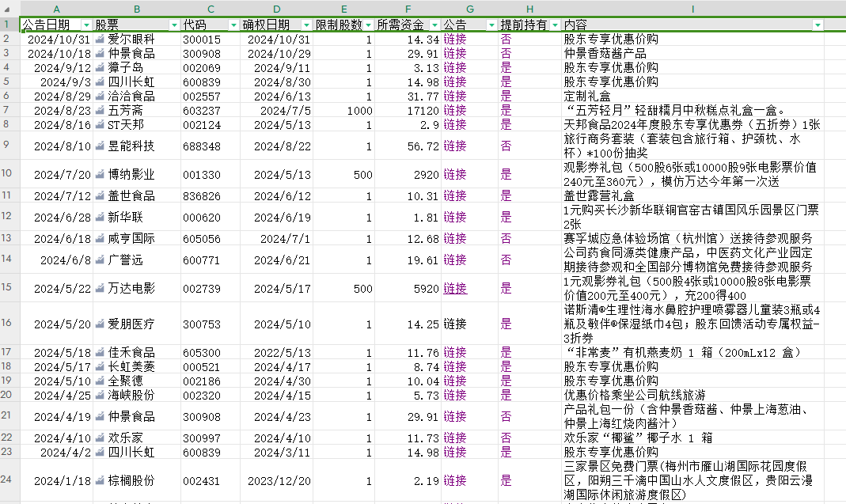Viewport: 846px width, 504px height.
Task: Open the 所需资金 filter dropdown
Action: (x=434, y=25)
